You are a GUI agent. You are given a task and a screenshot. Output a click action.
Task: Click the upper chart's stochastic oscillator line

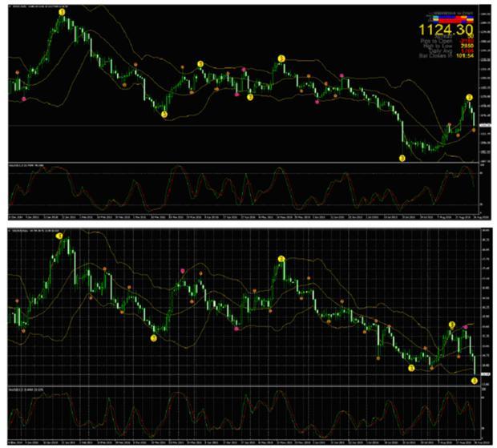[x=242, y=189]
